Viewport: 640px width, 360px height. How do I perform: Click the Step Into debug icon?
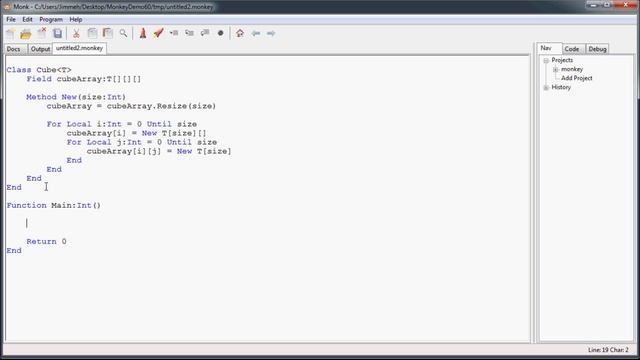[x=189, y=33]
